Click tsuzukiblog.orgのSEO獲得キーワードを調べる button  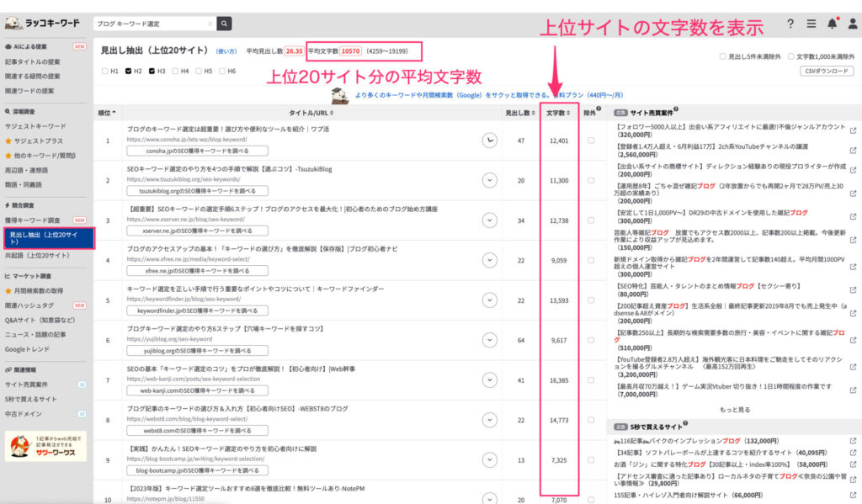(197, 191)
